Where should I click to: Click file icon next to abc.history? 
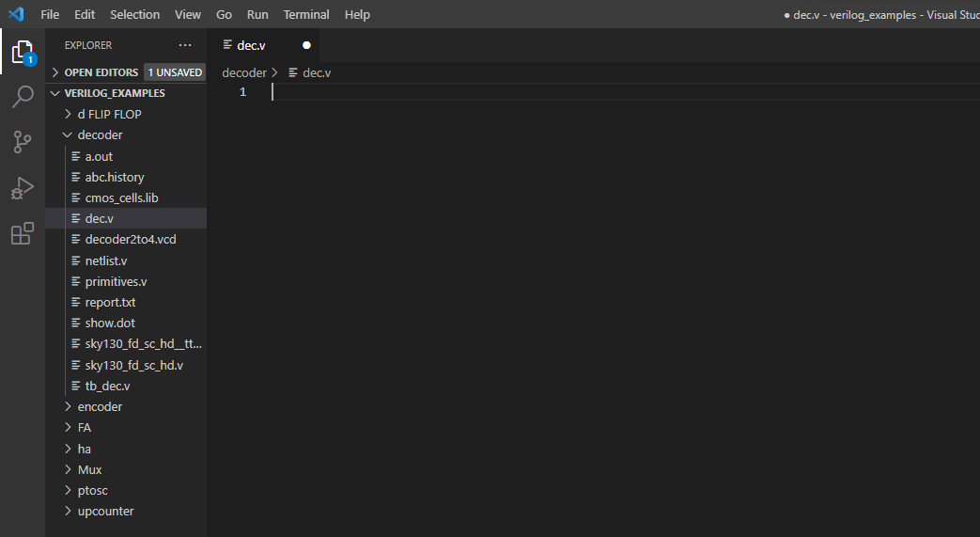tap(75, 177)
